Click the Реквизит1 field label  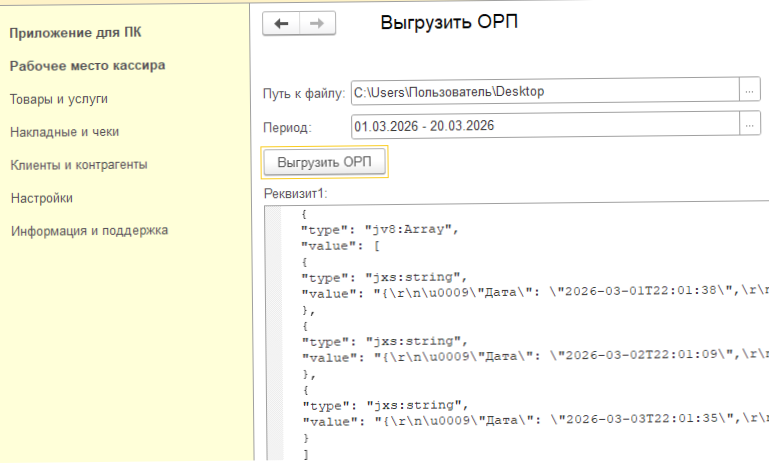(x=295, y=193)
